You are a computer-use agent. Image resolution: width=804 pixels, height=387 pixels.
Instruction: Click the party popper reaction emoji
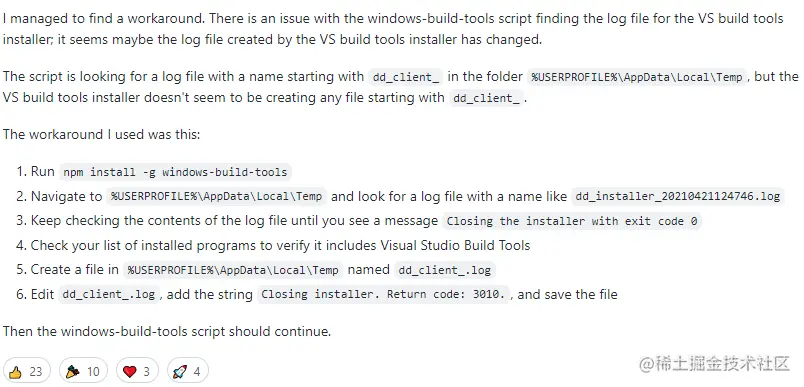(73, 371)
